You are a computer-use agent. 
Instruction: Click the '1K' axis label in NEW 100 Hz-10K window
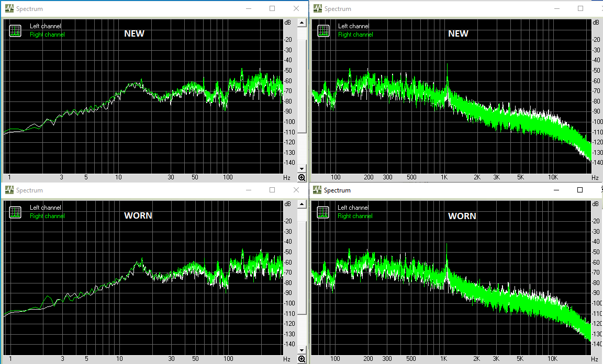pyautogui.click(x=444, y=177)
